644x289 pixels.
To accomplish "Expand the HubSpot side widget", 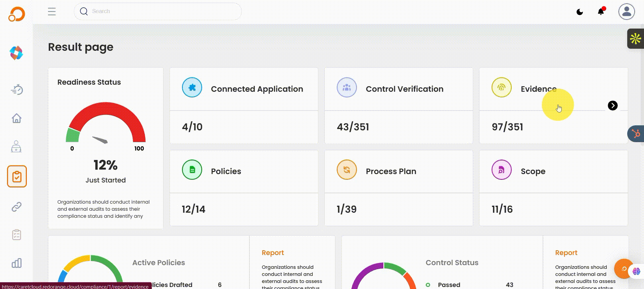I will pos(636,134).
